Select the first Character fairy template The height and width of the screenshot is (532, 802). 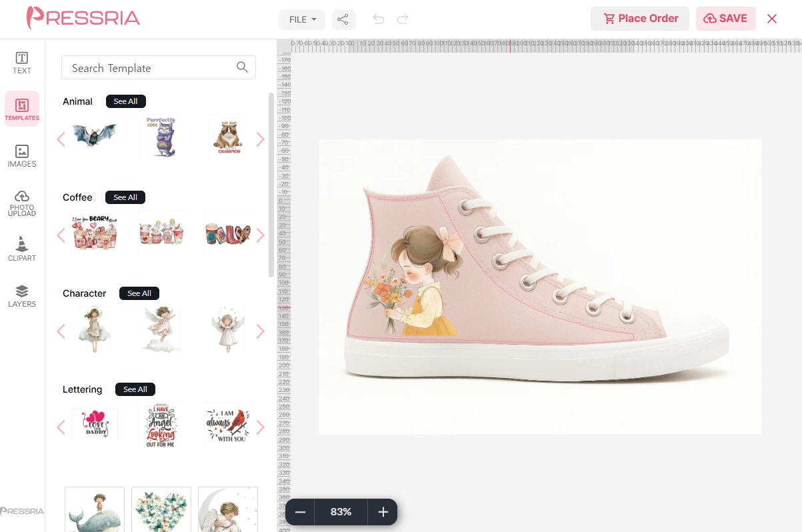[94, 329]
